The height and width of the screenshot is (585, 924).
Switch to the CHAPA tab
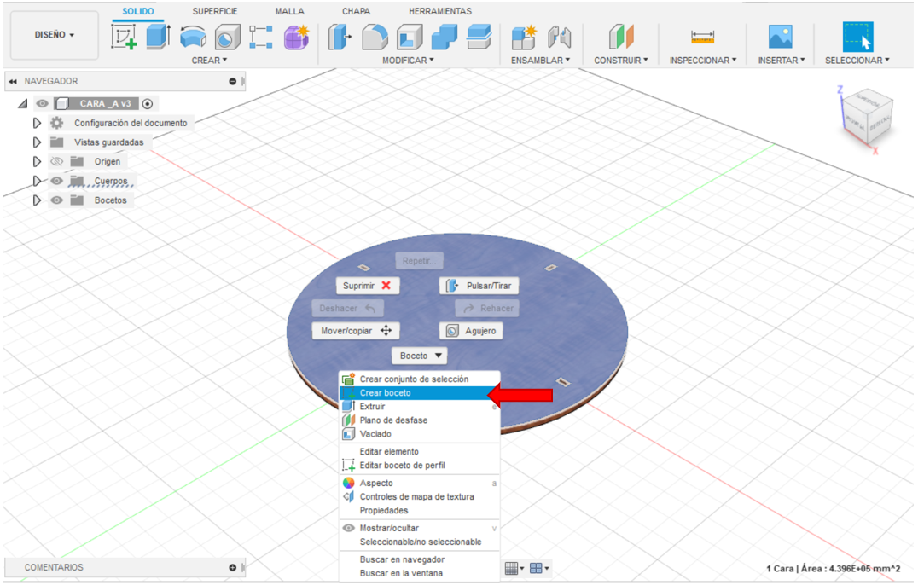point(356,11)
